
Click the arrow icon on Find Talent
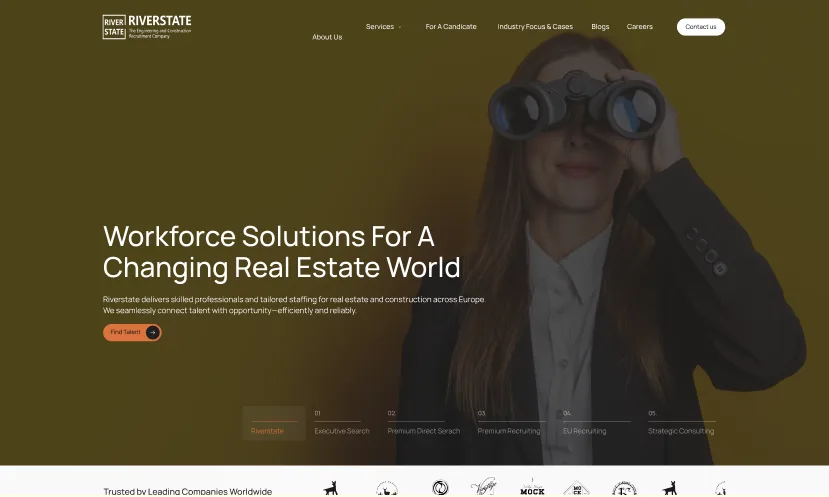click(x=153, y=333)
